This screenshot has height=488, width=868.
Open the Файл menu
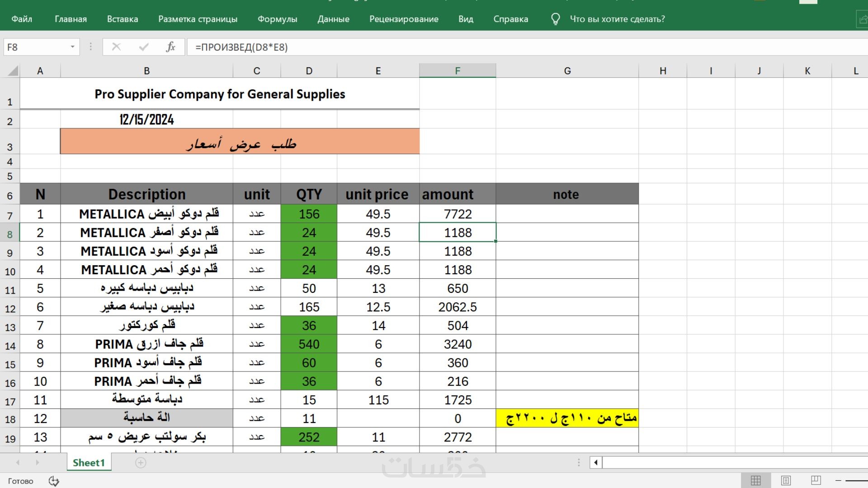(x=22, y=19)
